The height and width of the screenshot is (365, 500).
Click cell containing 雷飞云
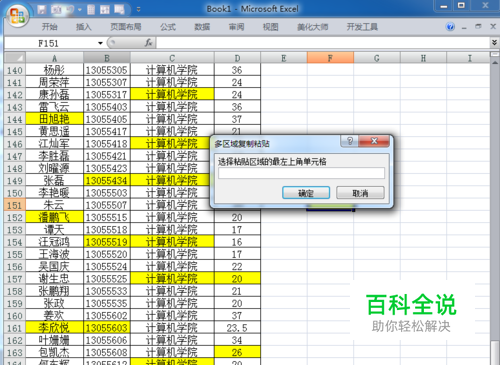coord(54,107)
